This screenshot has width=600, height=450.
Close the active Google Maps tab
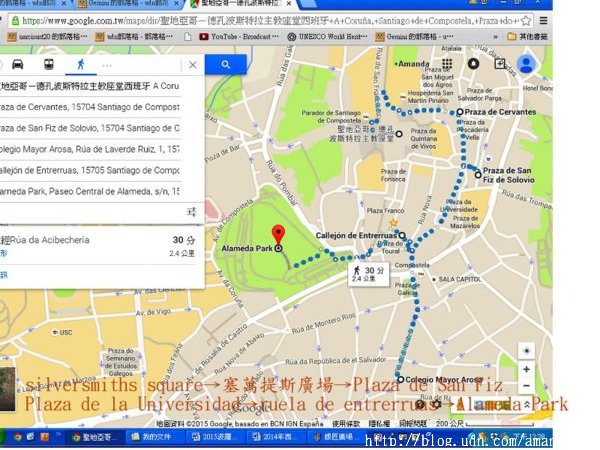point(289,3)
